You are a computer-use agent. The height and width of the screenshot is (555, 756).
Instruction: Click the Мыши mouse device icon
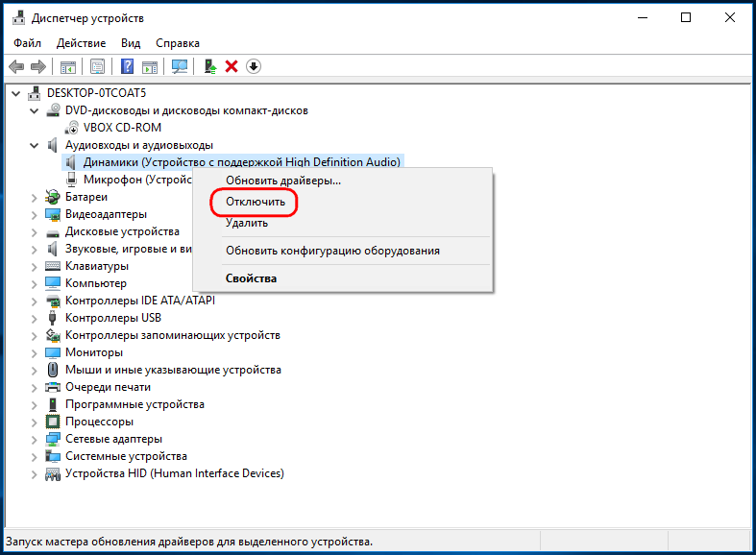click(x=53, y=370)
